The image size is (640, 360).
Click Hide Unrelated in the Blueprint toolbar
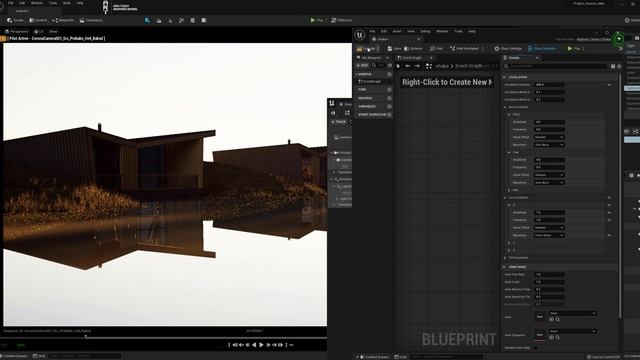pyautogui.click(x=464, y=49)
